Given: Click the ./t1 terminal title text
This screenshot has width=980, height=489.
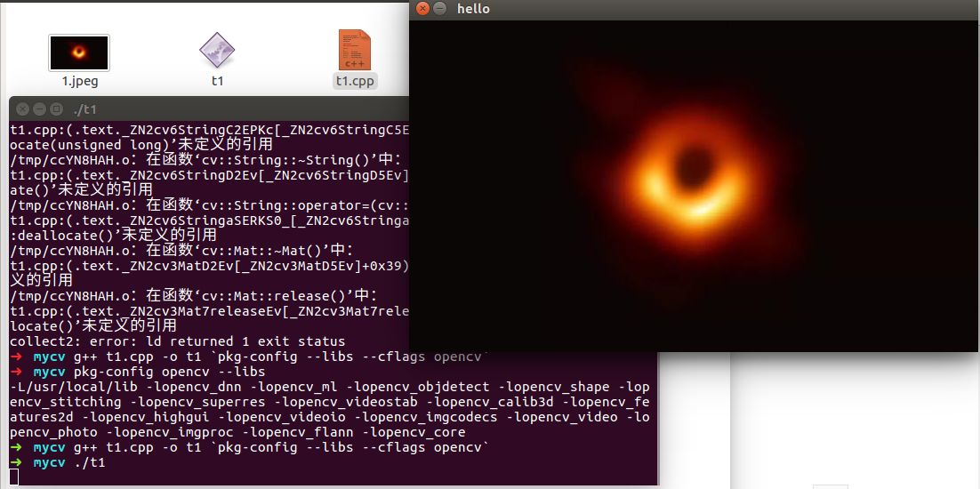Looking at the screenshot, I should tap(85, 110).
